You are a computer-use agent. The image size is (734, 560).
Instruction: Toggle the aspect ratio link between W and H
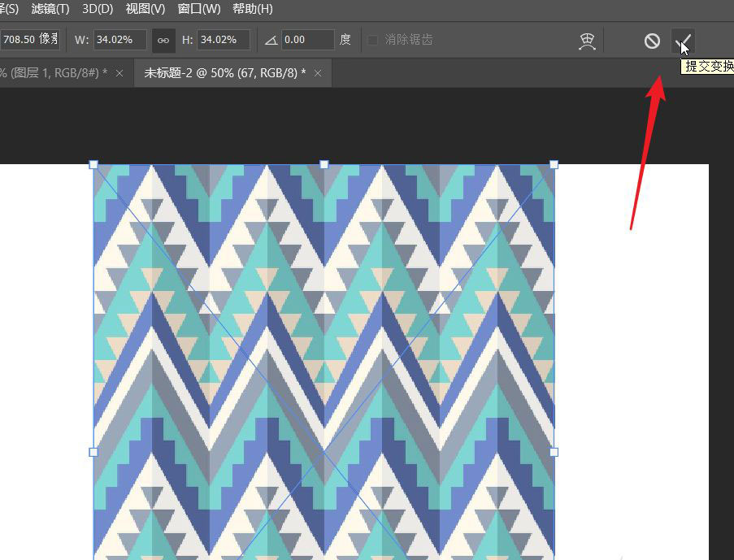(163, 41)
